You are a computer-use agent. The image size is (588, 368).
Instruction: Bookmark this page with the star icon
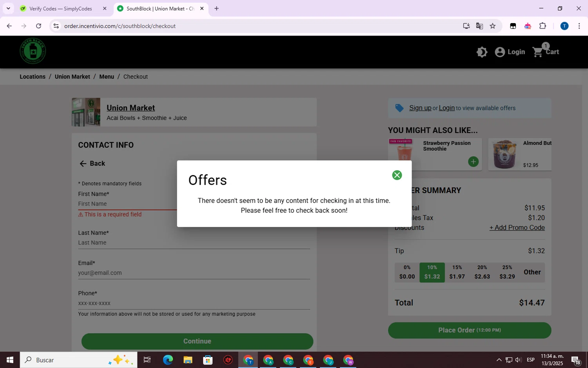click(x=493, y=26)
